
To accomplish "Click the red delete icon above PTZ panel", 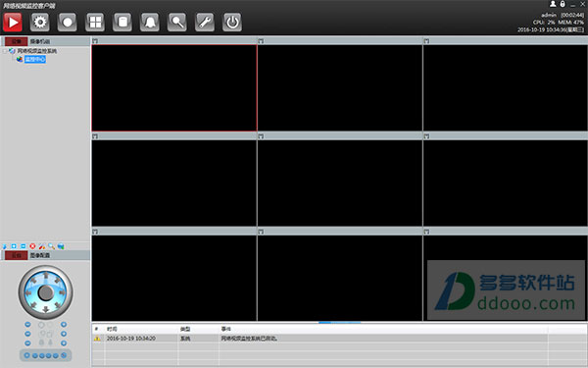I will [x=32, y=246].
